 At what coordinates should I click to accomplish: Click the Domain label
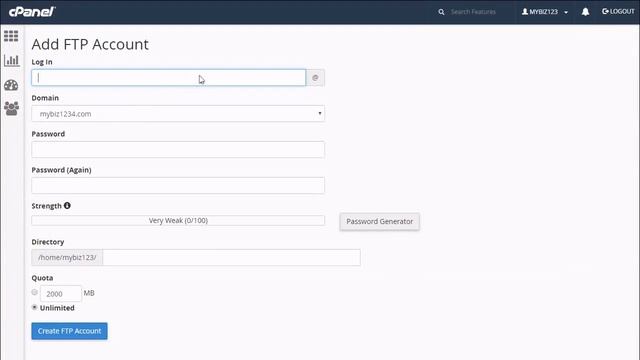click(45, 98)
